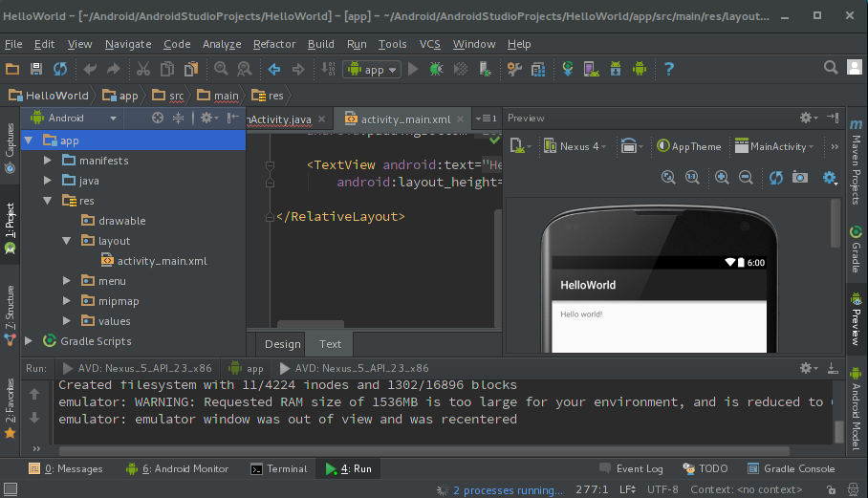Screen dimensions: 868x498
Task: Open the SDK Manager download icon
Action: tap(616, 69)
